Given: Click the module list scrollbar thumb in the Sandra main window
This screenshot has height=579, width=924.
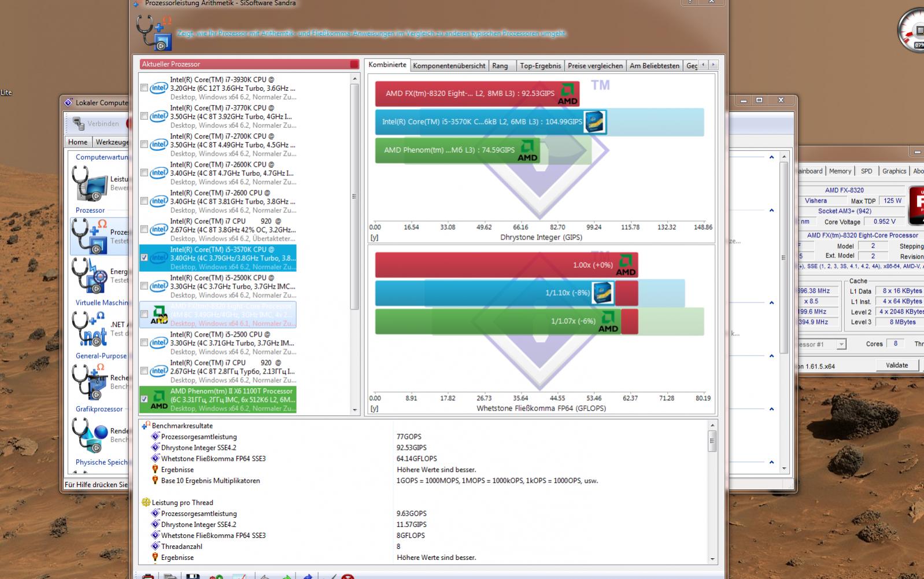Looking at the screenshot, I should [784, 257].
